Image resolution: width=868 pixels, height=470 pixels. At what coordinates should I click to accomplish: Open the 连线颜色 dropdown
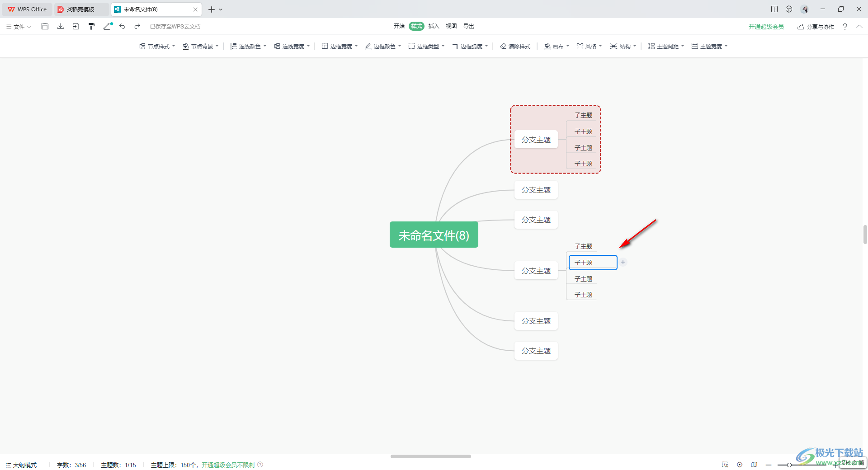(249, 46)
